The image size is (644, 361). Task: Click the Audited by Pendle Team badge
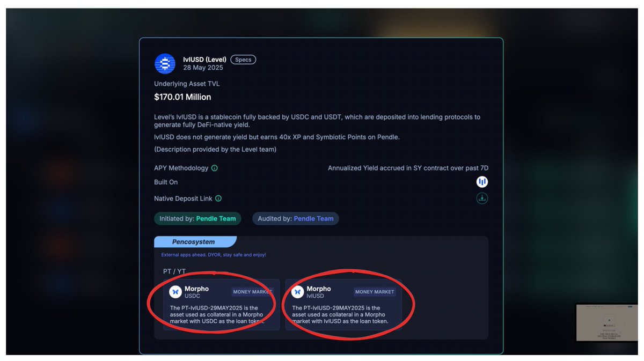[296, 219]
